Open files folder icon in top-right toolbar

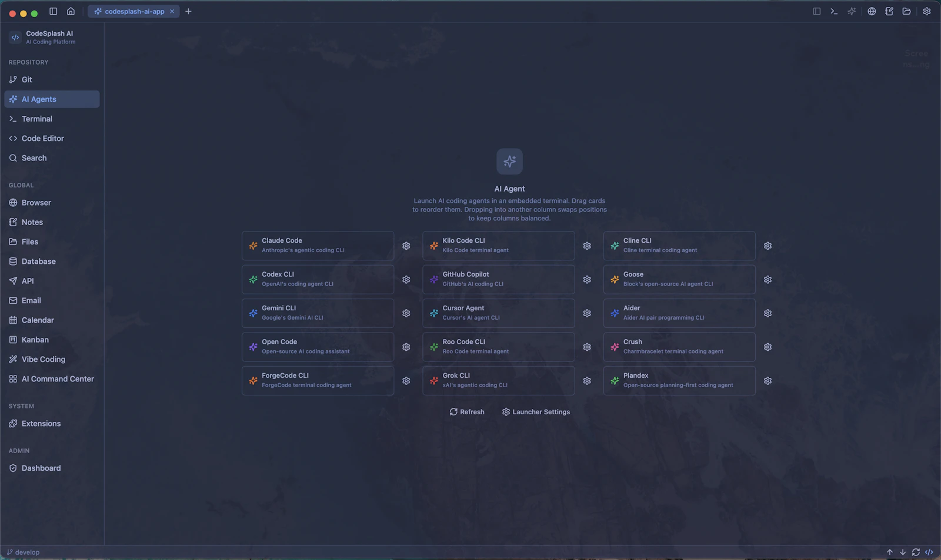[x=907, y=11]
